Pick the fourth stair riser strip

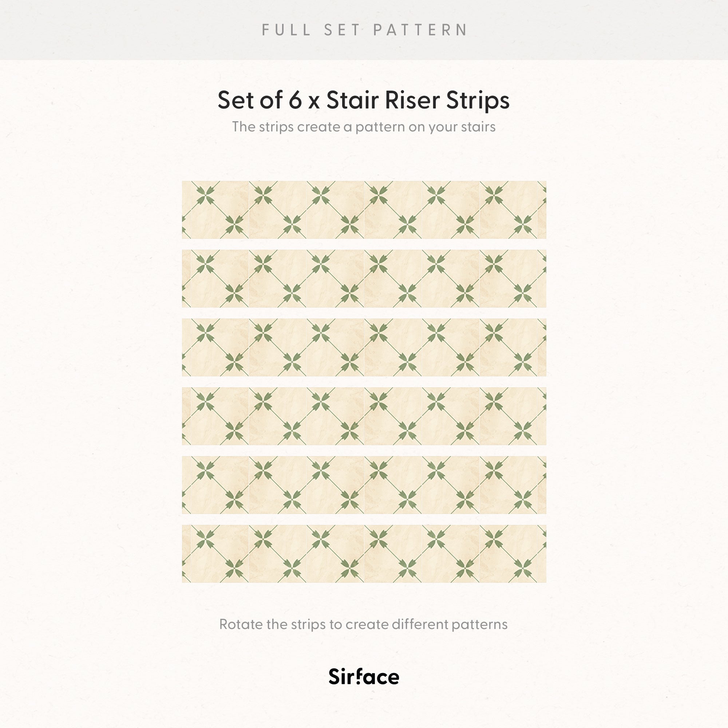point(364,416)
